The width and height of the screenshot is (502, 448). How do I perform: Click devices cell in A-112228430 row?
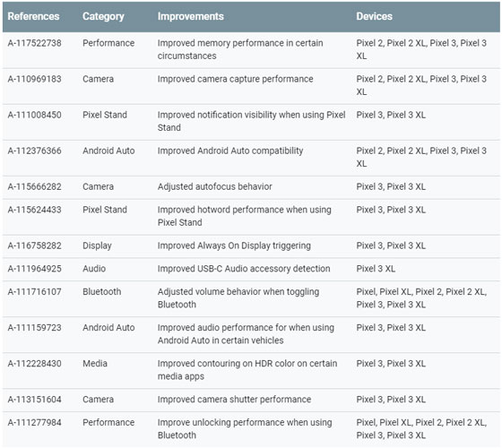point(391,363)
